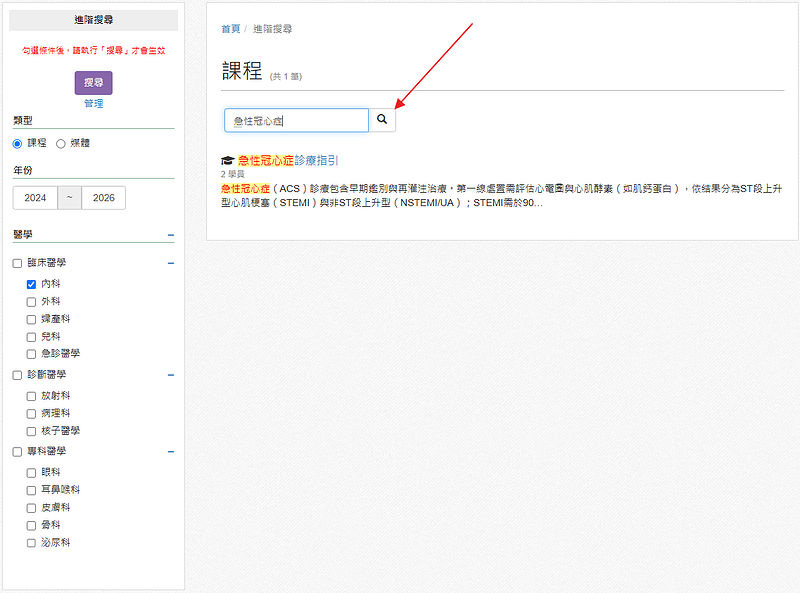Select the 課程 type radio button
The height and width of the screenshot is (593, 800).
(x=17, y=144)
